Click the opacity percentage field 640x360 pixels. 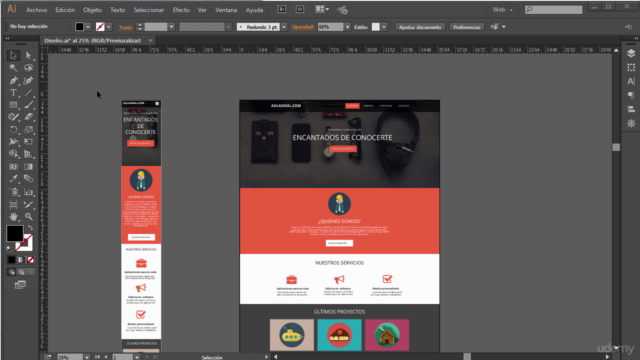pyautogui.click(x=330, y=27)
